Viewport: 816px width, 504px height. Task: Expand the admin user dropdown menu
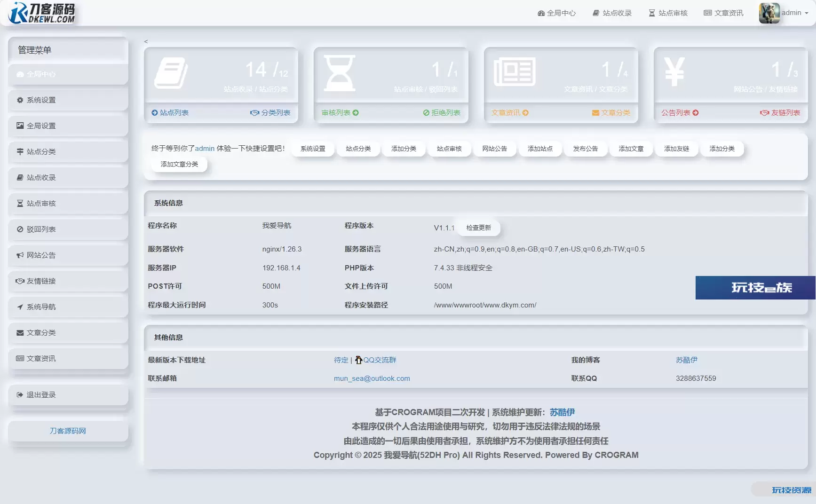795,13
